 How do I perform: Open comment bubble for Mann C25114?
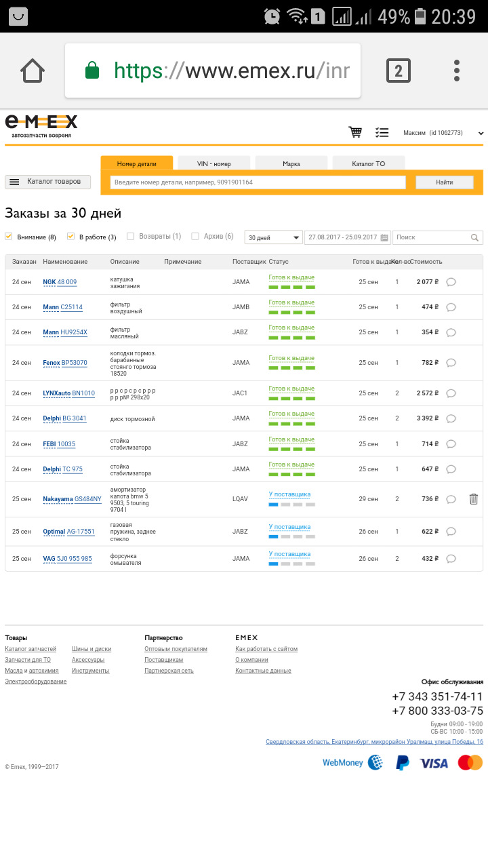pyautogui.click(x=451, y=307)
